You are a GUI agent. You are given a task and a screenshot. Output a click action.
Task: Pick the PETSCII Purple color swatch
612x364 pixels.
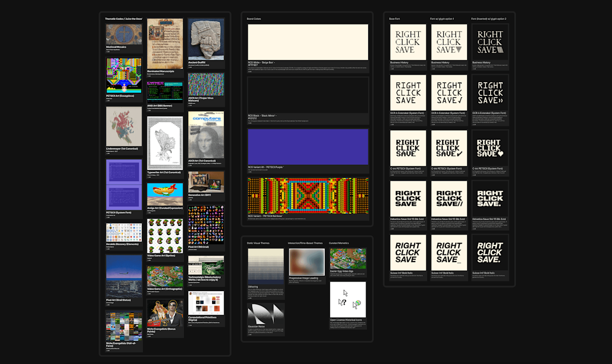click(308, 147)
